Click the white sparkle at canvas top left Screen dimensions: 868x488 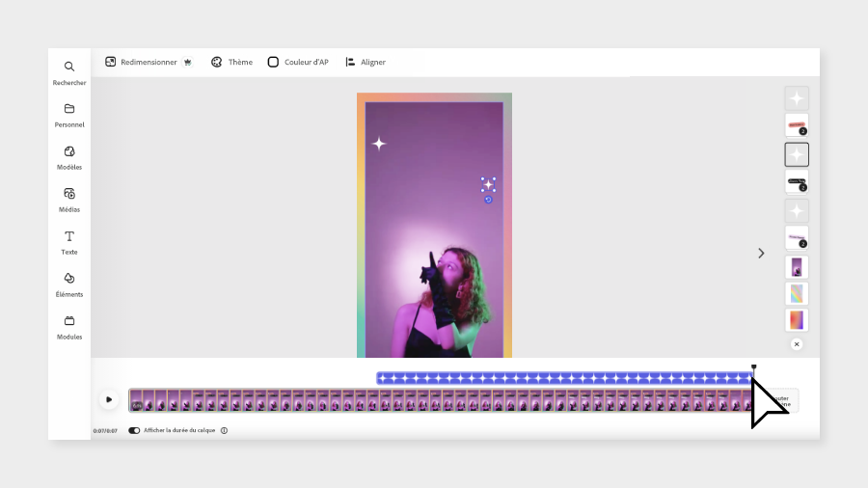tap(379, 144)
